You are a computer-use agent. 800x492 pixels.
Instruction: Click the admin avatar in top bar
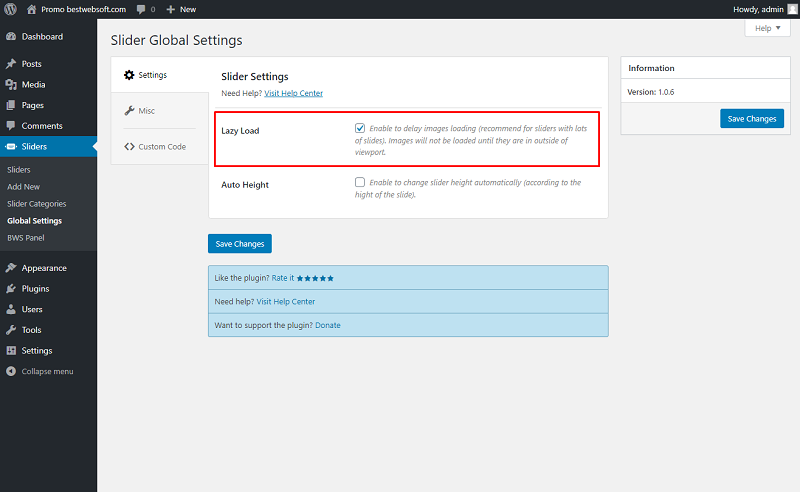point(792,9)
